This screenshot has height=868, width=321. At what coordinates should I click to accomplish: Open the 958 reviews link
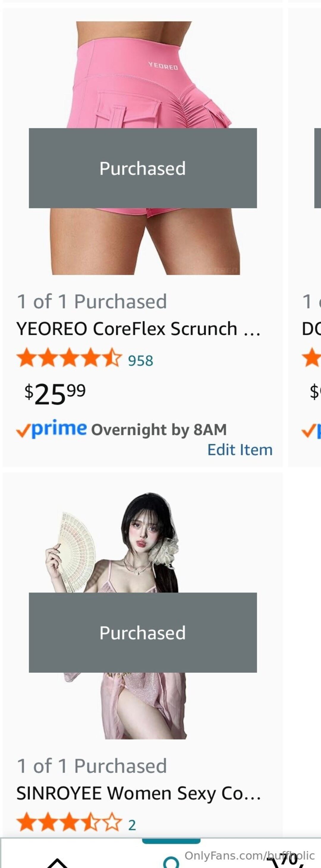(x=141, y=361)
